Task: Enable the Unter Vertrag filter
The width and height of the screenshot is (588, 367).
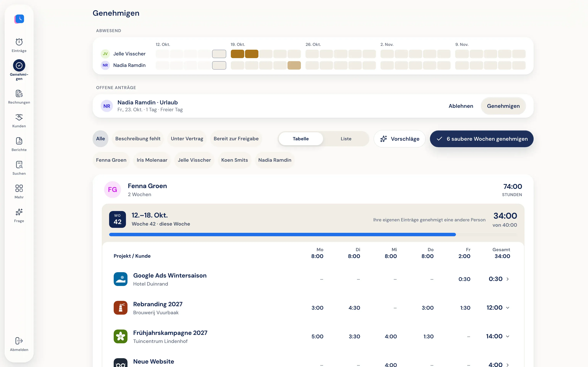Action: pos(187,139)
